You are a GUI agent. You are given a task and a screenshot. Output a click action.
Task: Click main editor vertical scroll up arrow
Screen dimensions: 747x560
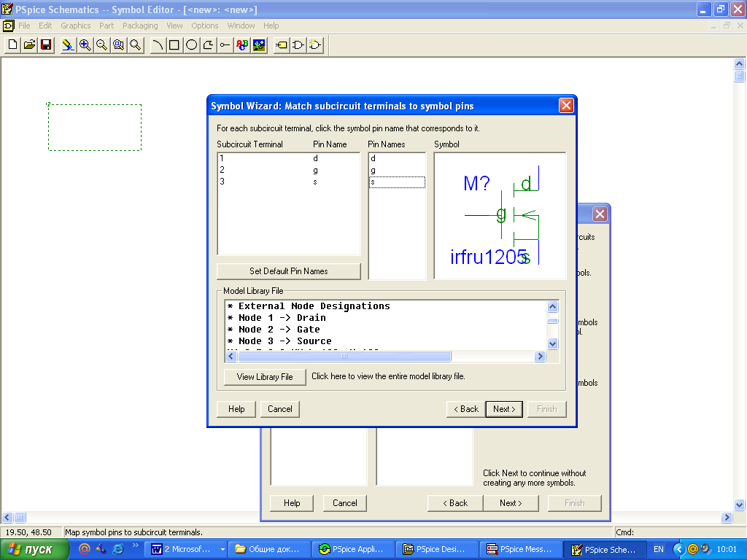740,64
